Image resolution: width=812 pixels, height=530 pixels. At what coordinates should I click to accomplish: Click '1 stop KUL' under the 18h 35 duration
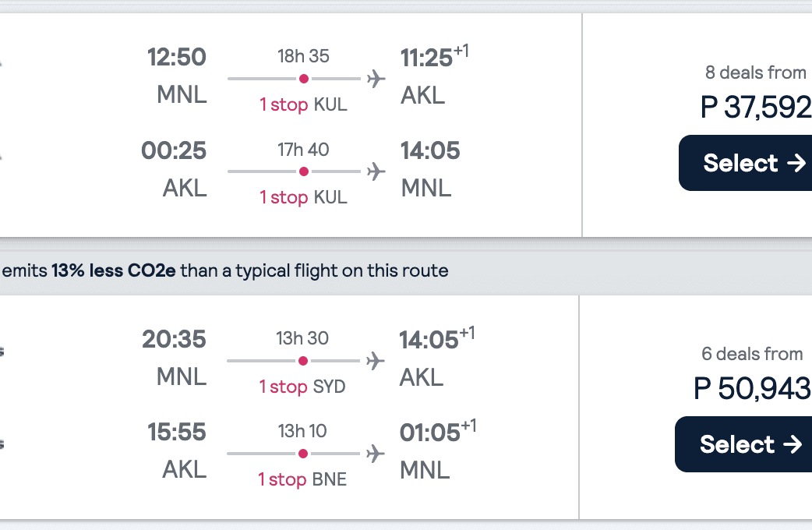(x=303, y=104)
